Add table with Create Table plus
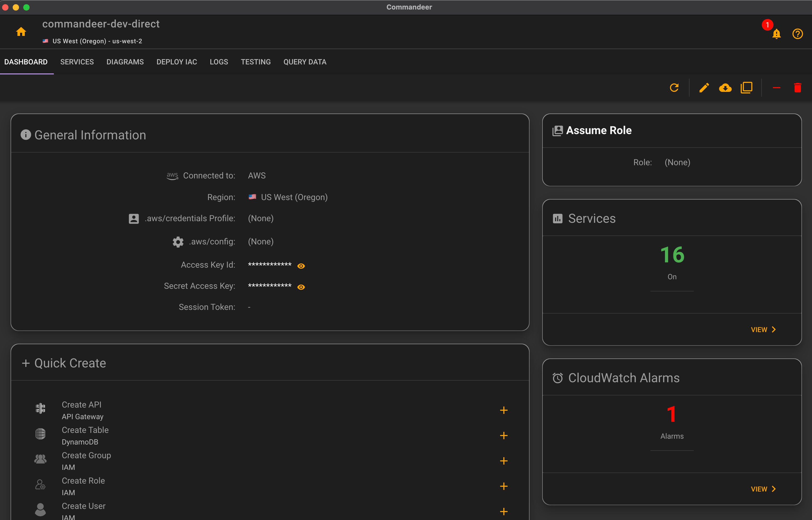 point(504,436)
